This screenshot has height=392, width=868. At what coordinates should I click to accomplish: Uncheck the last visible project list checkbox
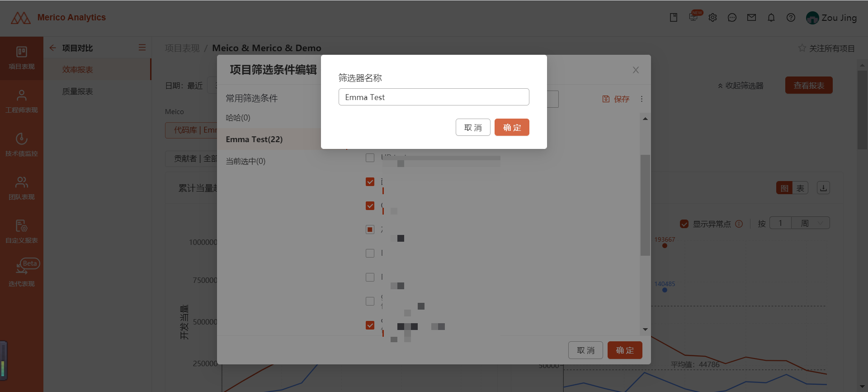[x=370, y=325]
